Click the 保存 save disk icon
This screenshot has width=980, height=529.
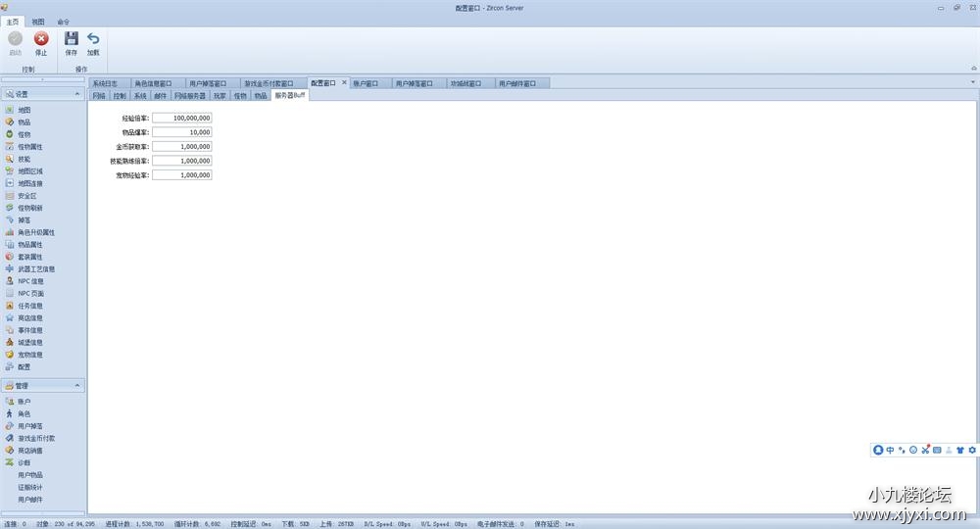tap(71, 39)
